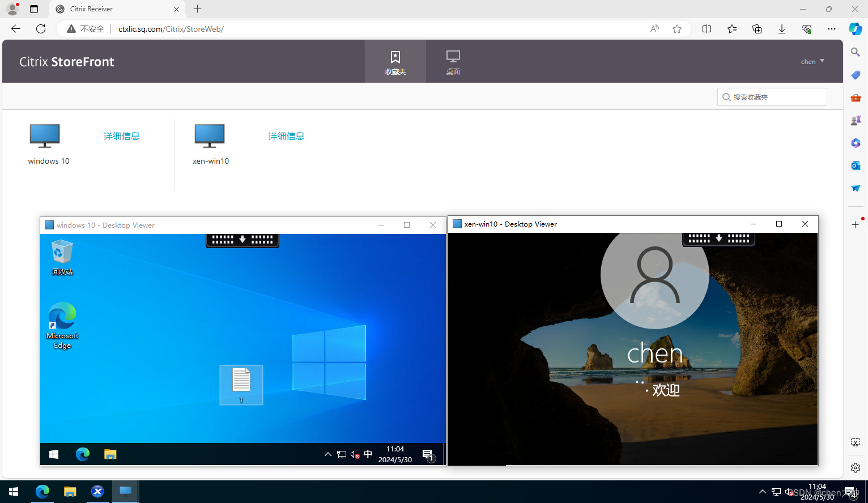Open remote taskbar clock showing 11:04
Viewport: 868px width, 503px height.
click(395, 454)
